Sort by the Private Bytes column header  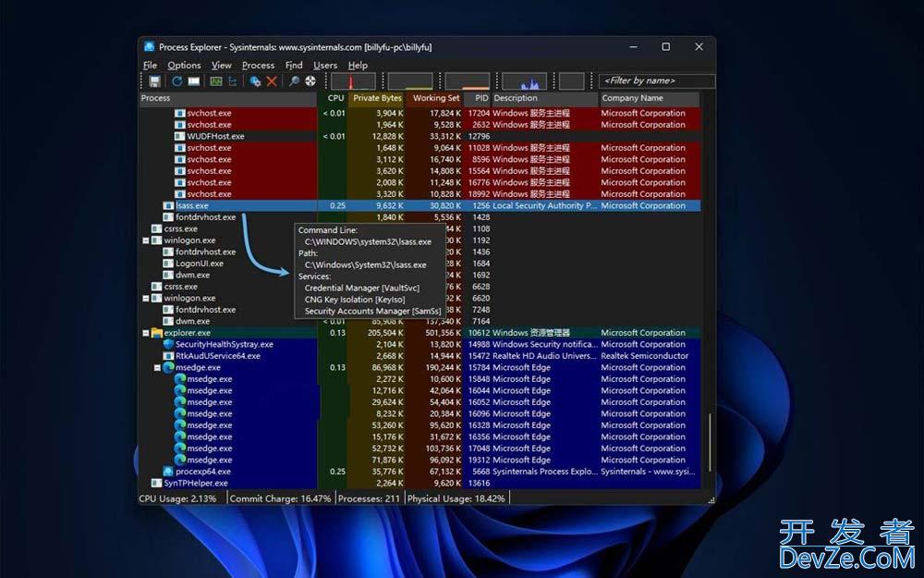pyautogui.click(x=375, y=99)
